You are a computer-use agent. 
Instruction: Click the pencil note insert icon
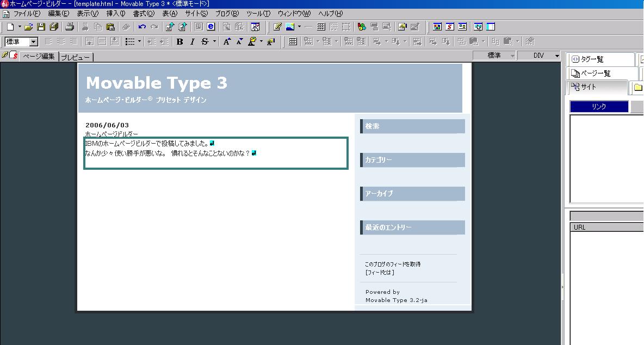tap(277, 27)
